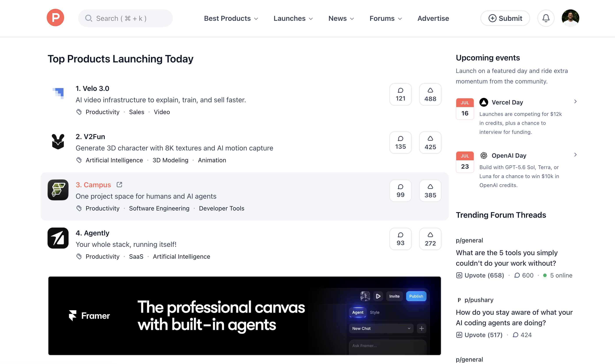Open the 4. Agently product title
This screenshot has height=364, width=615.
click(x=92, y=233)
